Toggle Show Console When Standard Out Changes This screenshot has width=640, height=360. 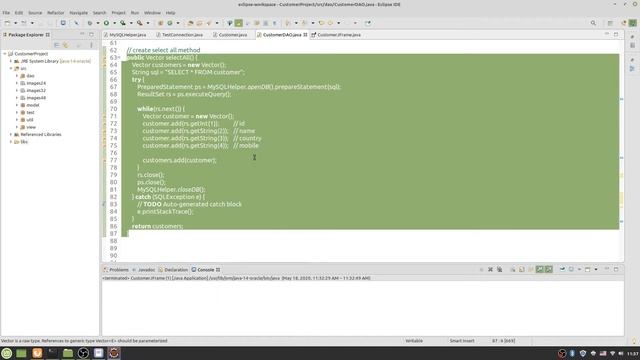point(540,269)
